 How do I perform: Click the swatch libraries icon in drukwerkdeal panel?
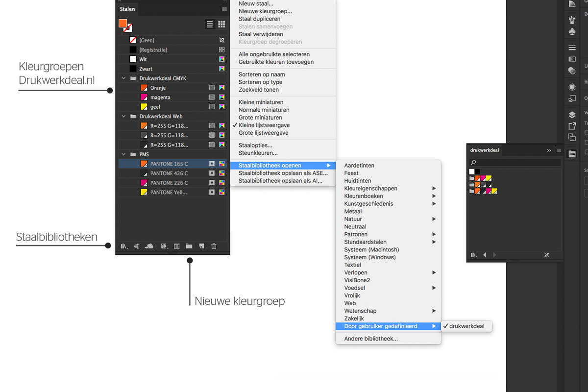(x=474, y=255)
